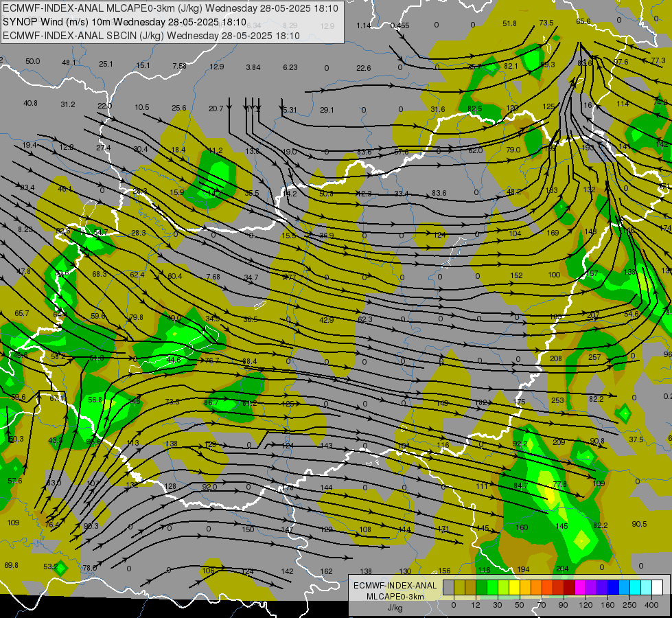Click the grid value 194
The height and width of the screenshot is (618, 672).
523,569
